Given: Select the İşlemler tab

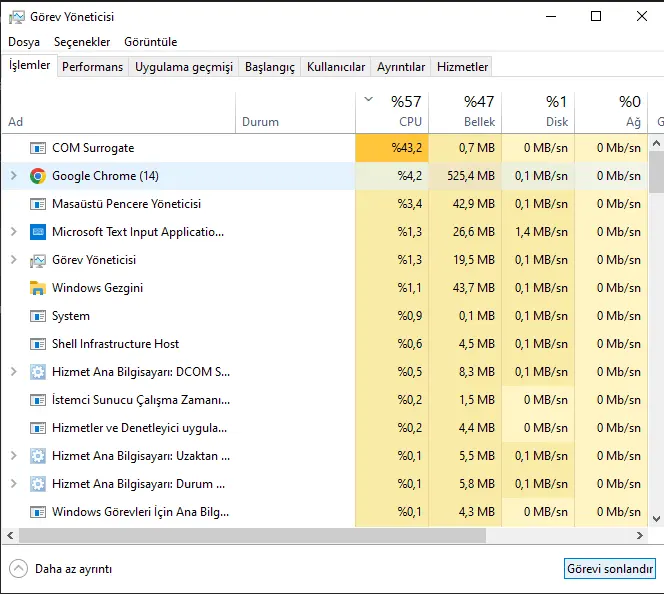Looking at the screenshot, I should (30, 65).
